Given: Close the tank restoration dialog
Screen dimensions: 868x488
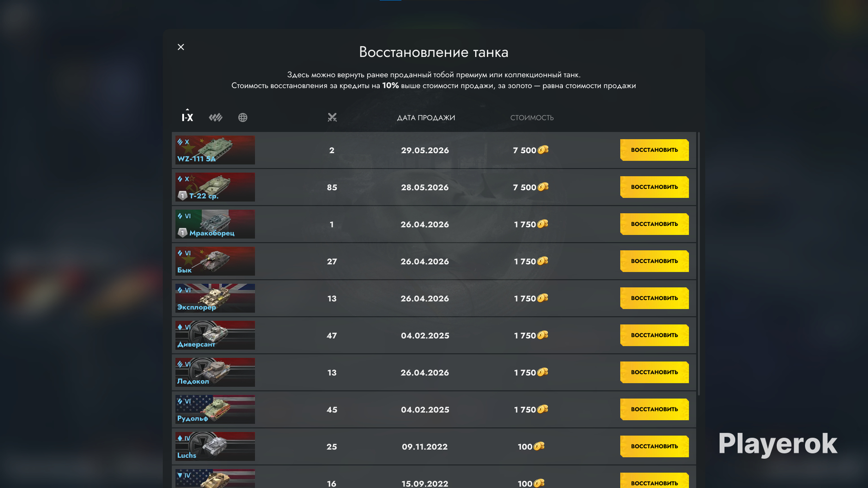Looking at the screenshot, I should tap(181, 47).
